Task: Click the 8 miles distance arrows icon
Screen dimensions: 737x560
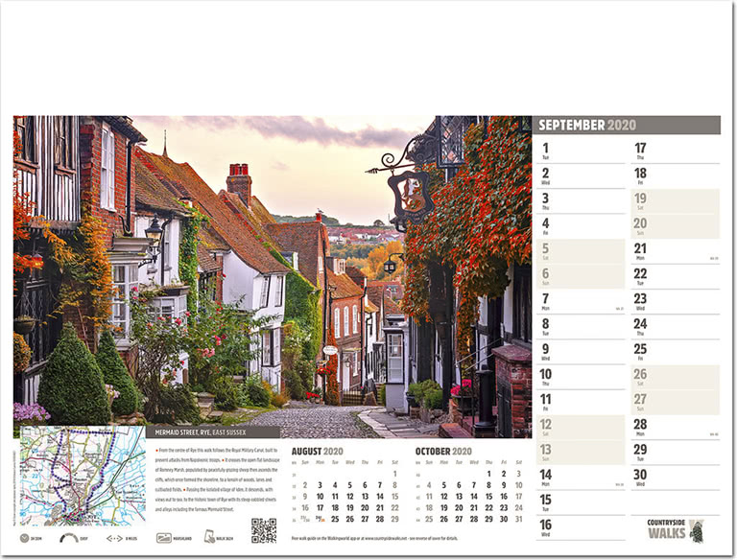Action: (x=114, y=538)
